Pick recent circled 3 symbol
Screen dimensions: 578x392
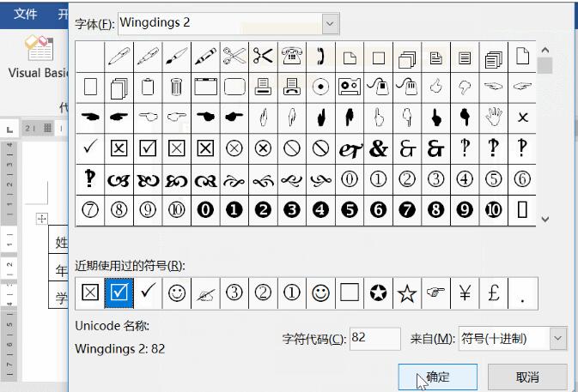234,293
